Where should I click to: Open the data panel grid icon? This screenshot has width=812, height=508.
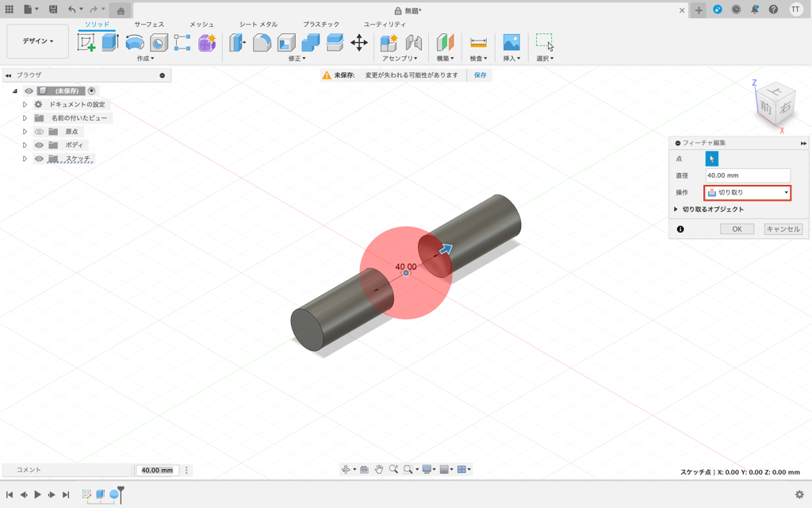pyautogui.click(x=10, y=10)
